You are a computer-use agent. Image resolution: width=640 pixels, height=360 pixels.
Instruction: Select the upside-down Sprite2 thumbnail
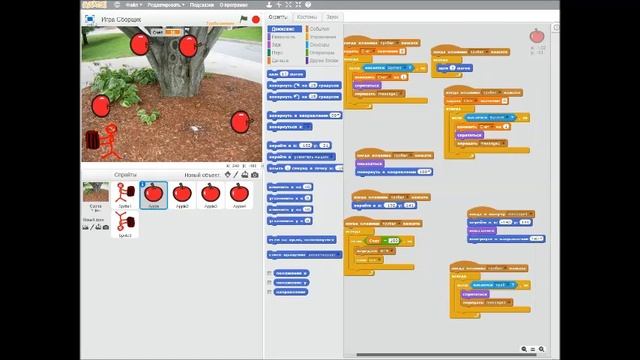tap(125, 224)
